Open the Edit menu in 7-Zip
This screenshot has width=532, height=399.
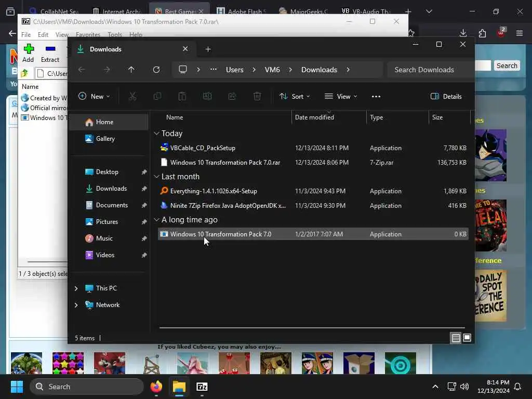pos(43,35)
